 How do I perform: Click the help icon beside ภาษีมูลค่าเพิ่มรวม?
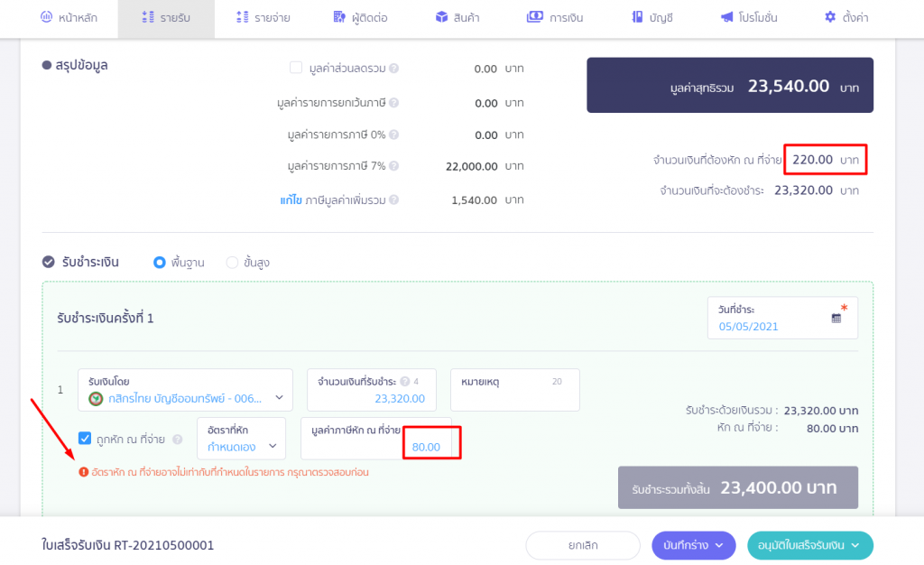click(393, 199)
